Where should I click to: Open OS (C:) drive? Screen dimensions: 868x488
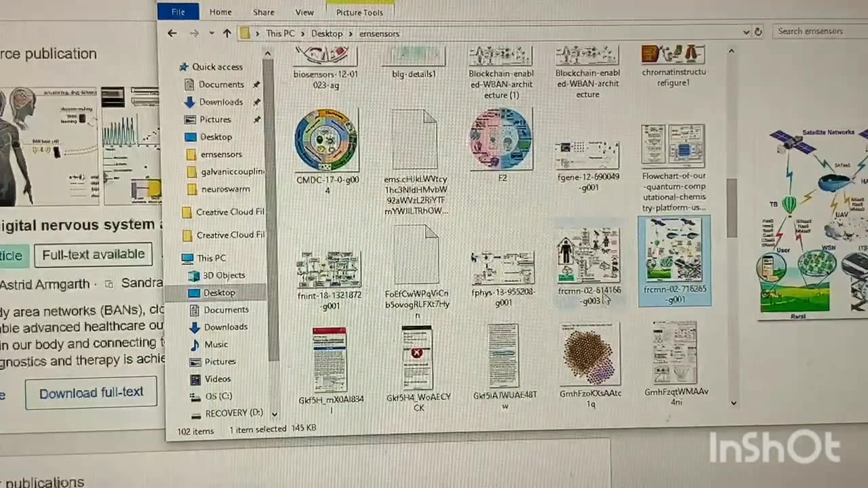[218, 396]
